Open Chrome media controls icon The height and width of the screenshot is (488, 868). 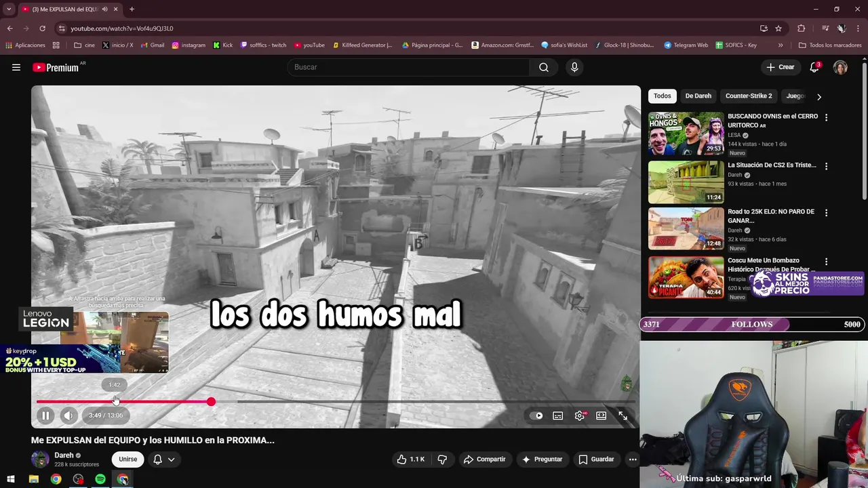[825, 28]
